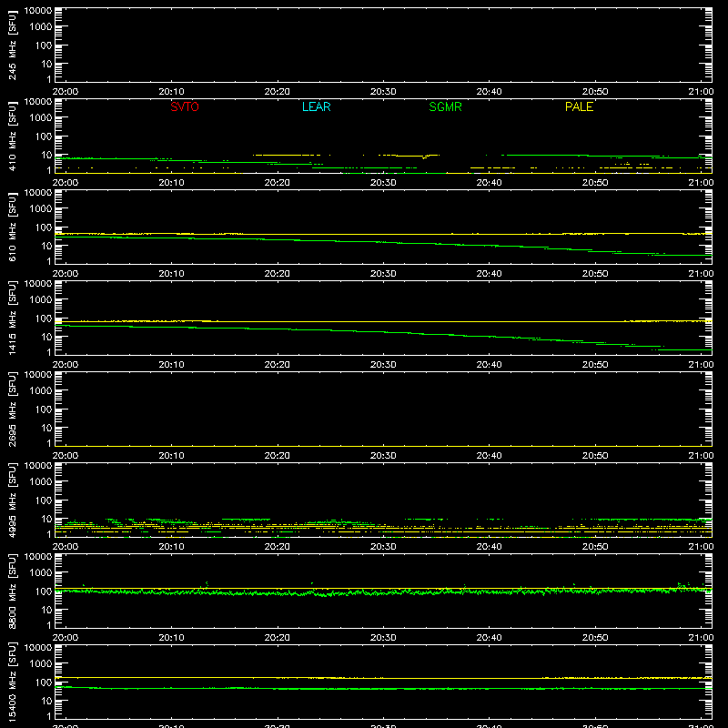
Task: Select the 15400 MHz [SFU] axis title
Action: point(12,682)
